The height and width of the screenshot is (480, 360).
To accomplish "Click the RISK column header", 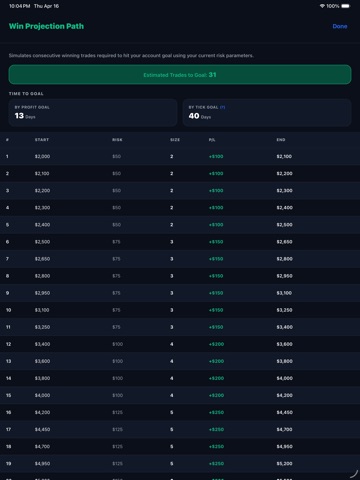I will (x=117, y=140).
